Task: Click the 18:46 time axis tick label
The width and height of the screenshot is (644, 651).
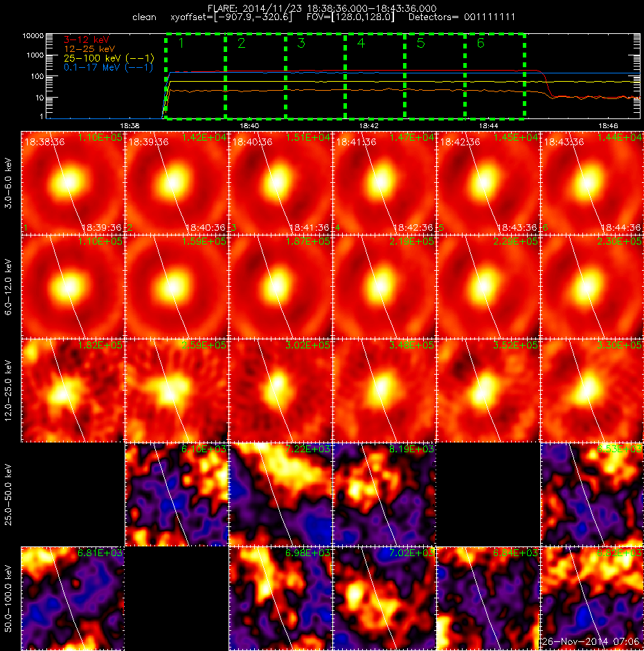Action: (608, 125)
